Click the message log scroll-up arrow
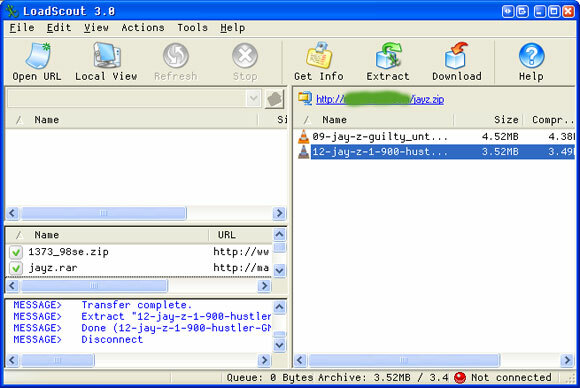580x388 pixels. pyautogui.click(x=280, y=307)
